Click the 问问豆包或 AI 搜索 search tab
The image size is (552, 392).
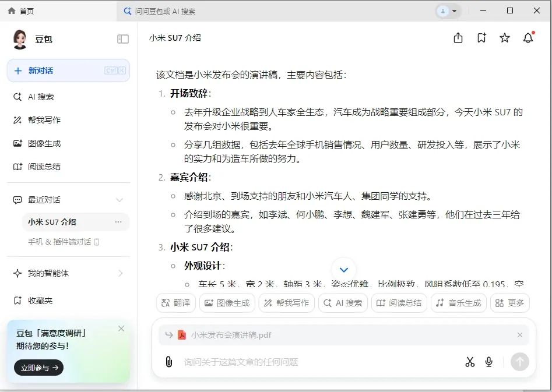point(160,11)
